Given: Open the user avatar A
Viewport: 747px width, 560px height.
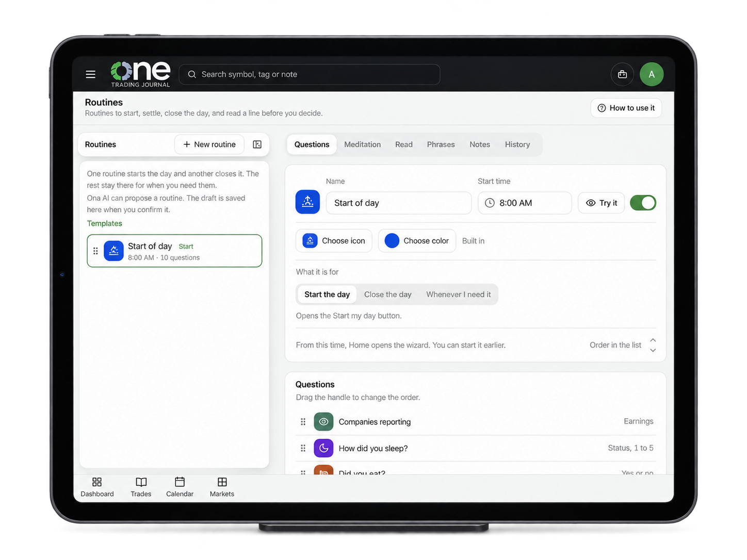Looking at the screenshot, I should pos(652,74).
